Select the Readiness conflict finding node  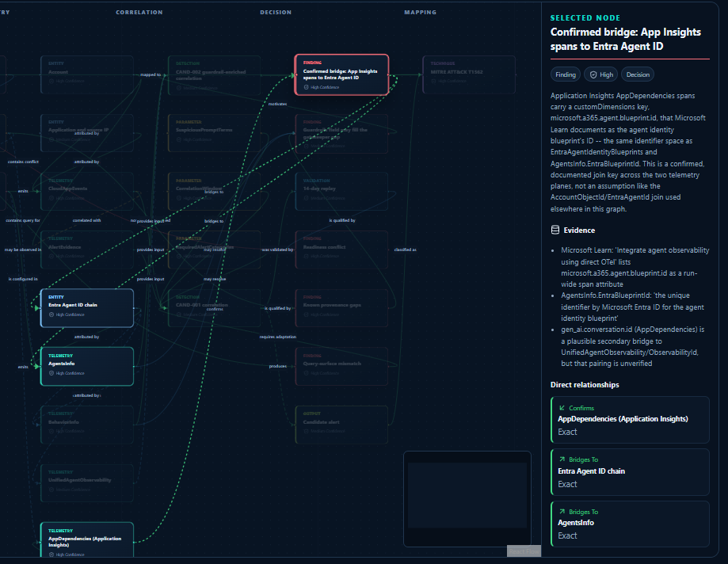tap(341, 250)
